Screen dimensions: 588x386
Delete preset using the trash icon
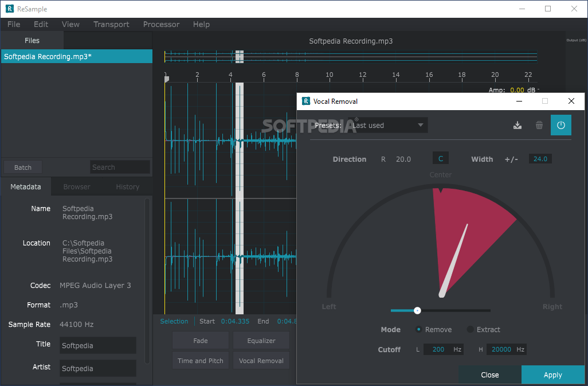[x=539, y=125]
